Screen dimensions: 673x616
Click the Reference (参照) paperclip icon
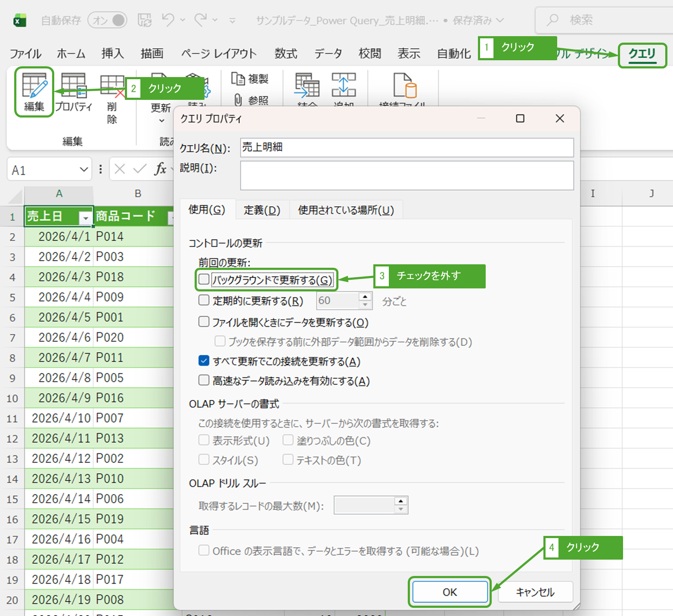238,100
